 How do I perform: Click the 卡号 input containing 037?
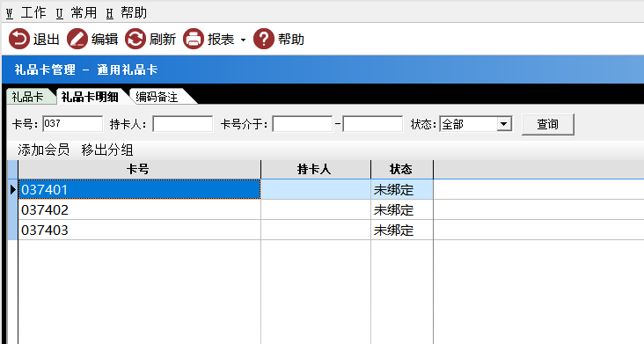[x=73, y=123]
